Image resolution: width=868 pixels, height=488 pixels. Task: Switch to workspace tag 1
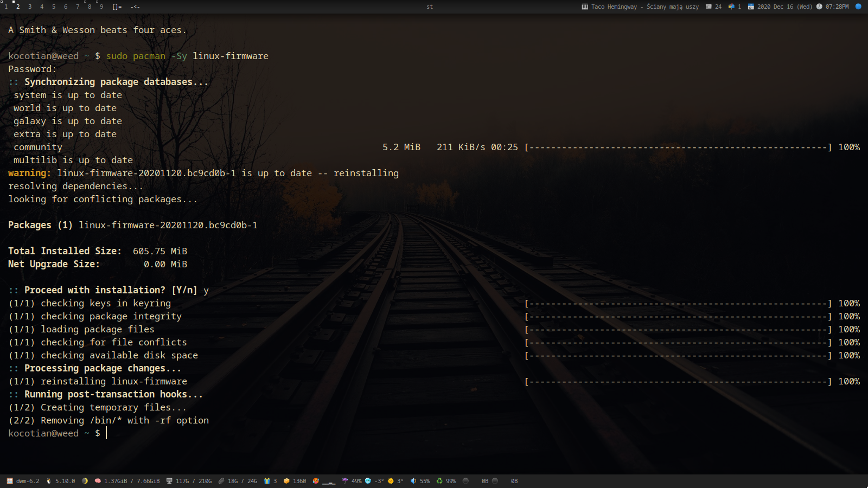coord(6,7)
